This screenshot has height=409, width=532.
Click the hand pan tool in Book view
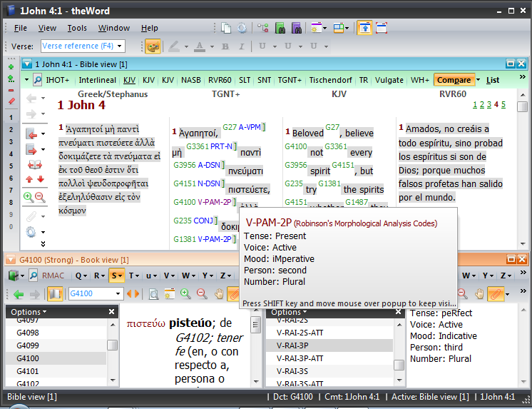(x=219, y=294)
